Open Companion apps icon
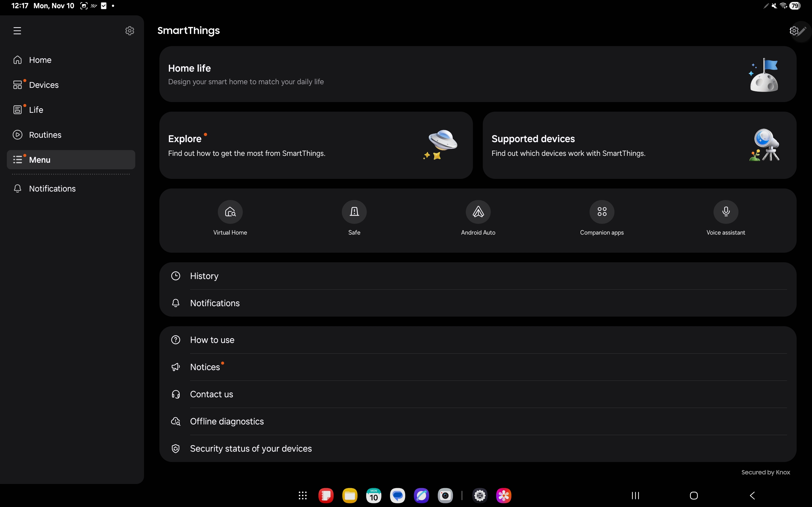 (602, 212)
